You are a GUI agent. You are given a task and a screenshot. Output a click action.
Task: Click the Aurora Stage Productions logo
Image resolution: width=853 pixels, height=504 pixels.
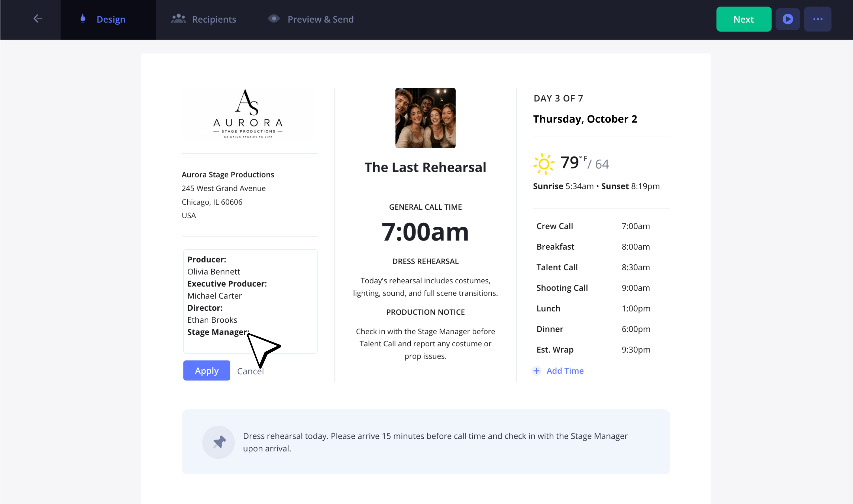[248, 114]
